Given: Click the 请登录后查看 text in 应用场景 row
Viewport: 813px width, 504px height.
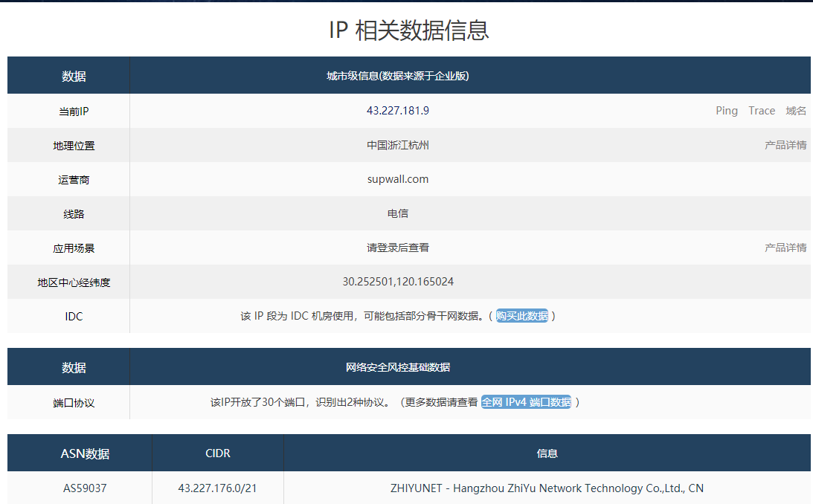Looking at the screenshot, I should 397,248.
